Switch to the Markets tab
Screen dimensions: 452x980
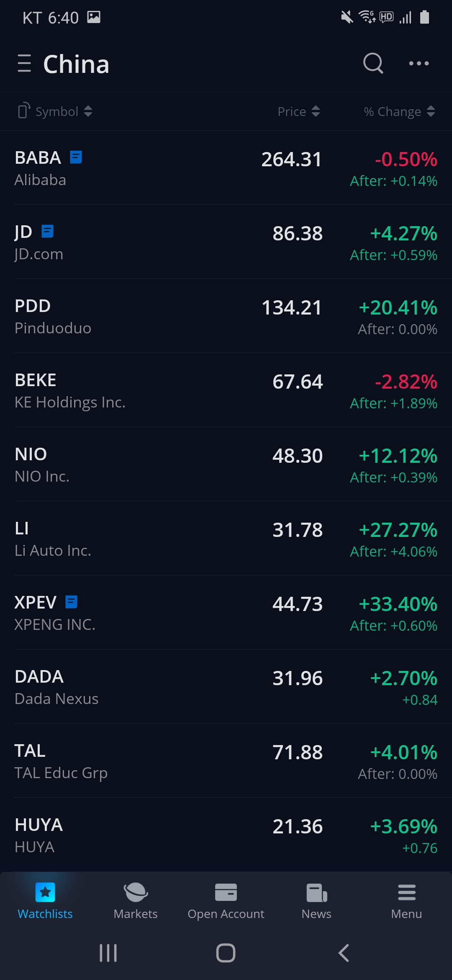point(136,901)
